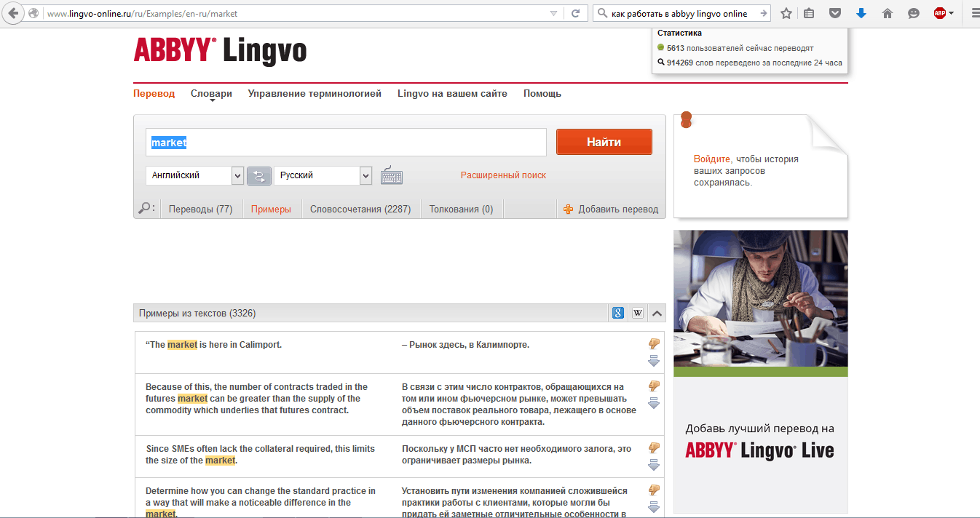The image size is (980, 518).
Task: Go back with browser back arrow
Action: [13, 13]
